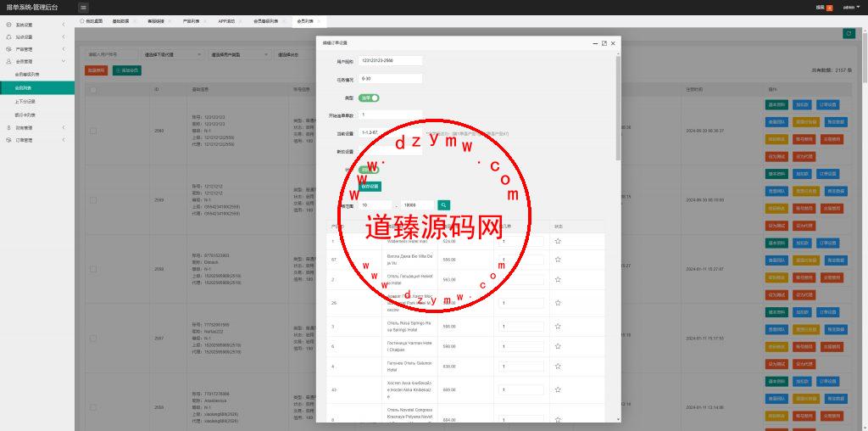Switch to the 产品列表 tab
The height and width of the screenshot is (431, 868).
tap(191, 21)
